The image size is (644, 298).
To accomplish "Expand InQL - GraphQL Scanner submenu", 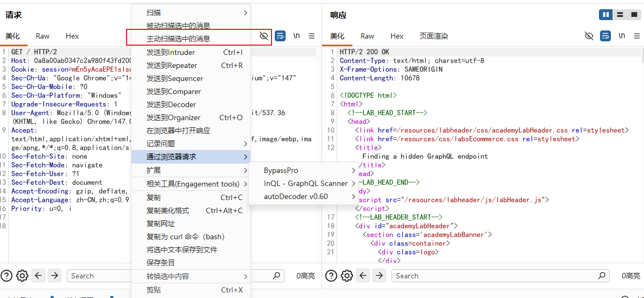I will tap(310, 183).
